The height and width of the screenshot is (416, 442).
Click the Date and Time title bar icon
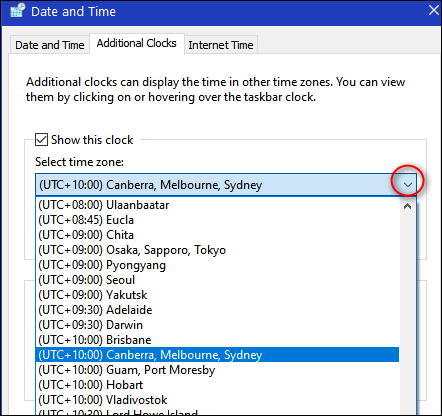(17, 11)
